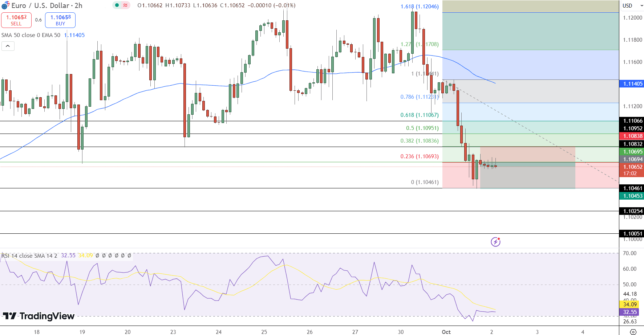Click the SMA value 1.11405 in legend

coord(74,35)
